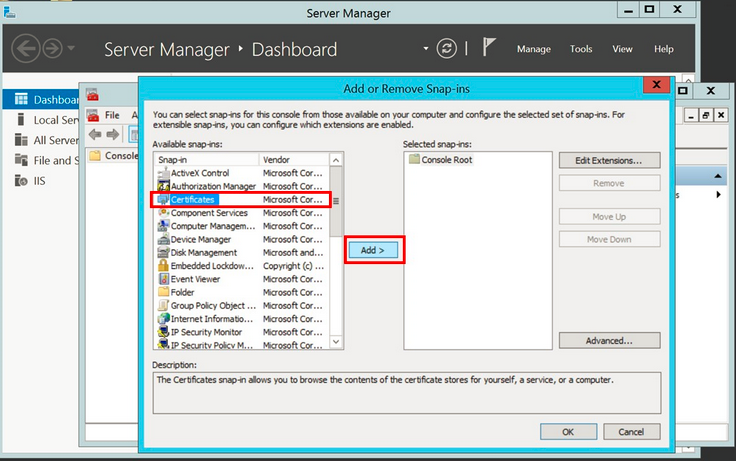Click the Disk Management snap-in icon

click(x=163, y=252)
